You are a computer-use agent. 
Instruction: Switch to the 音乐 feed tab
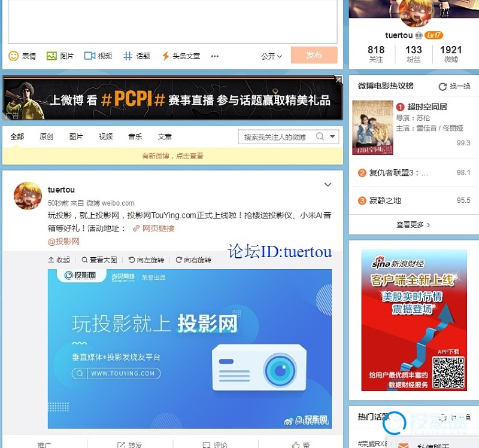[135, 137]
